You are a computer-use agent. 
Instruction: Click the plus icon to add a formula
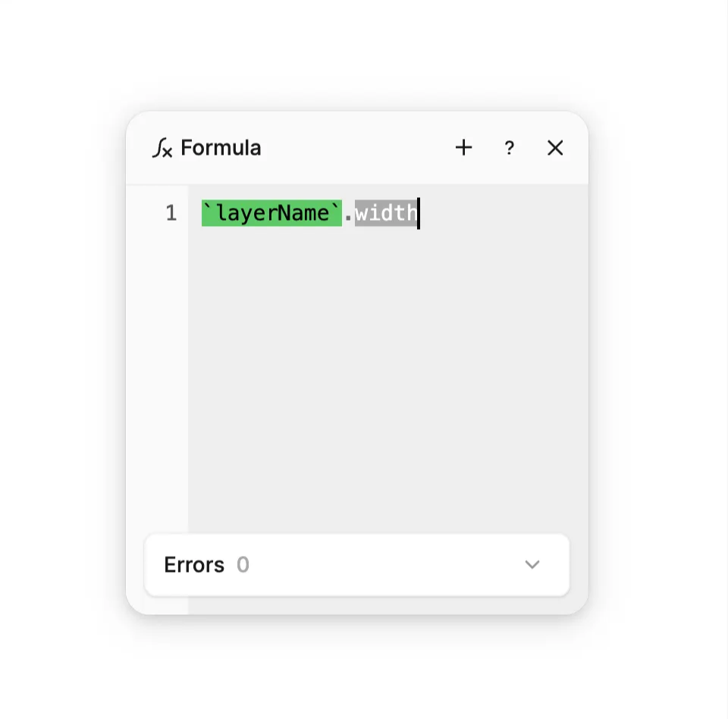(463, 147)
